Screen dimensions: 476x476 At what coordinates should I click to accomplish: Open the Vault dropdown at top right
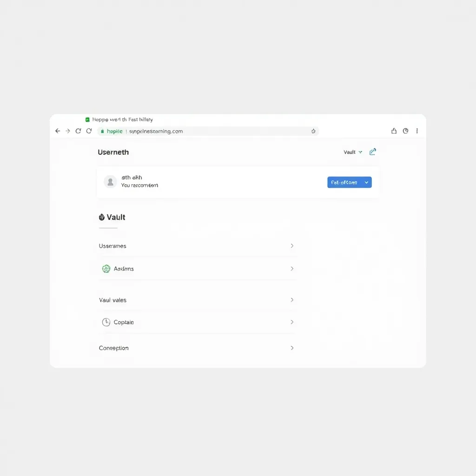pos(353,152)
